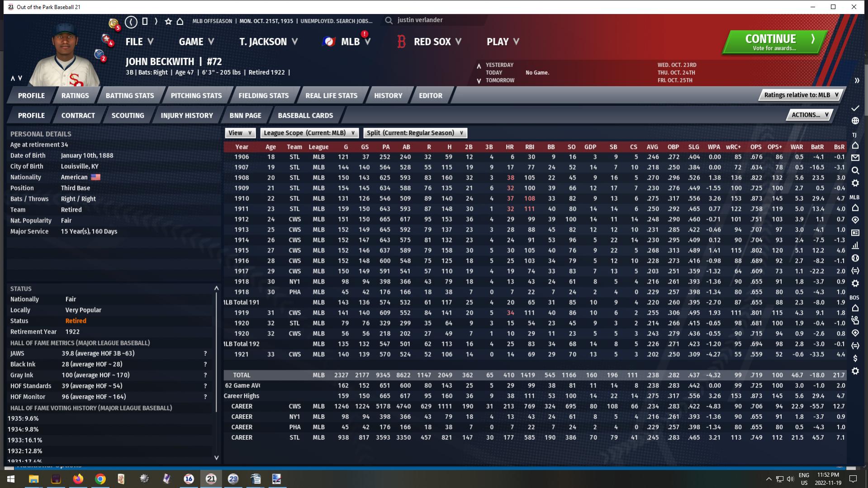Click the magnifier icon under TJ section
This screenshot has height=488, width=868.
[855, 171]
